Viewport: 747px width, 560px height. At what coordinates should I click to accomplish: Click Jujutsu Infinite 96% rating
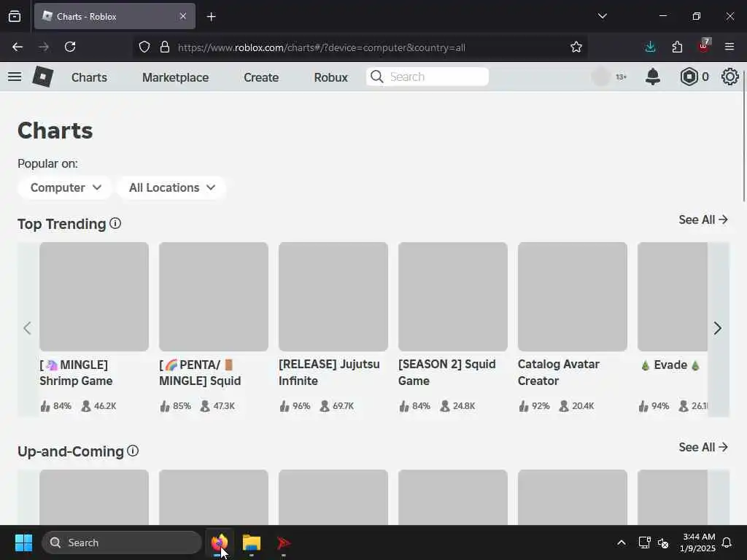point(295,406)
